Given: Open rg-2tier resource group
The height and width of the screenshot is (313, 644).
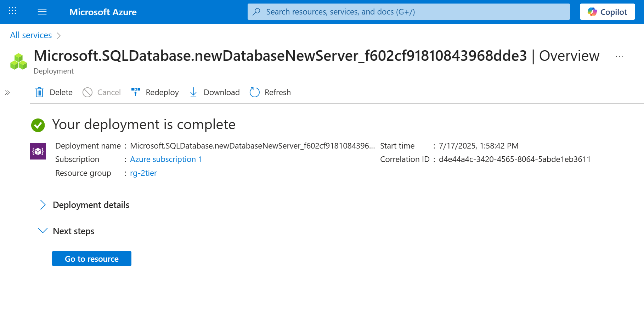Looking at the screenshot, I should pos(143,173).
